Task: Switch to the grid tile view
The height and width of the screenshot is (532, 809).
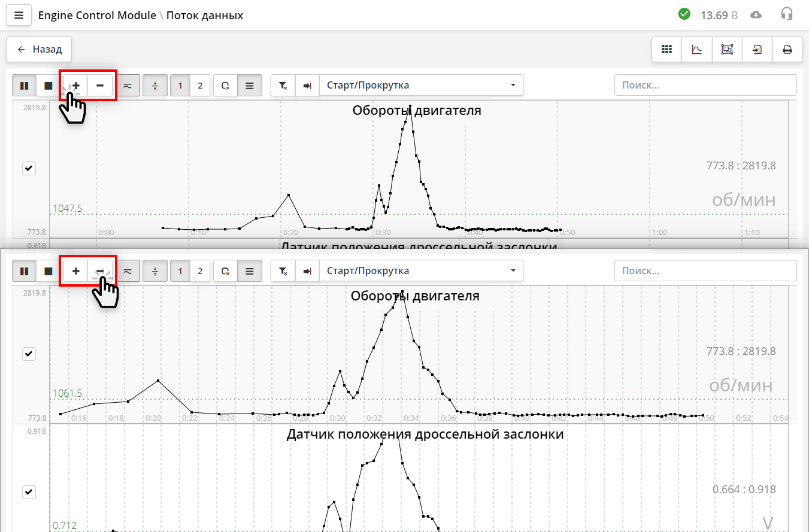Action: coord(666,50)
